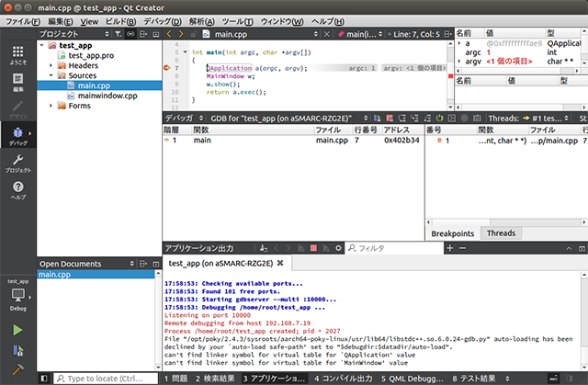Open the ビルド(B) menu
The height and width of the screenshot is (385, 588).
pyautogui.click(x=120, y=21)
